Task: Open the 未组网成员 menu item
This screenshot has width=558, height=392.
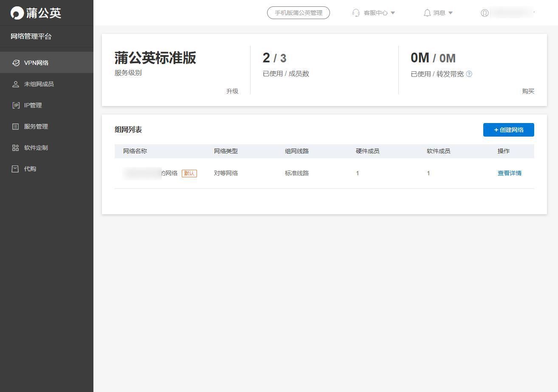Action: click(39, 84)
